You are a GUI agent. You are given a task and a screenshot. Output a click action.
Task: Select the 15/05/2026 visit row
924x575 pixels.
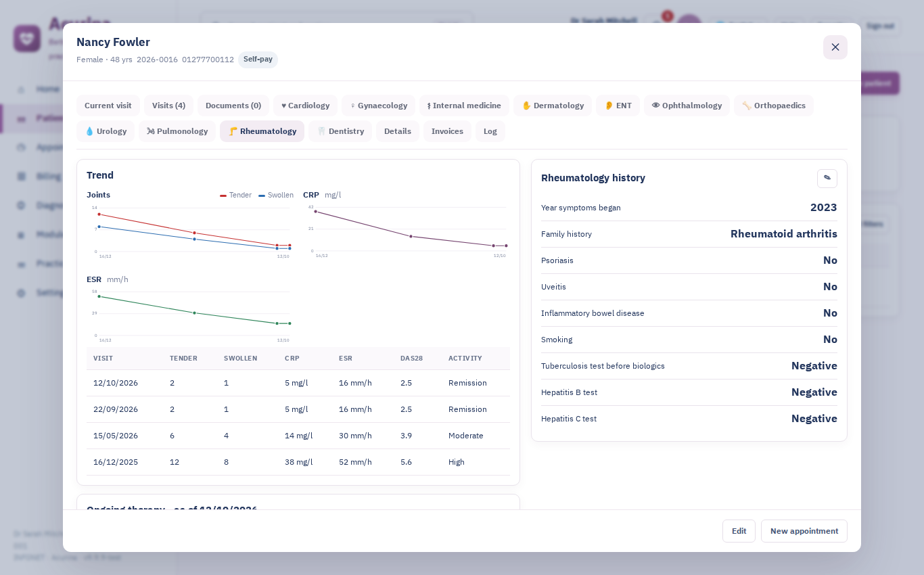298,436
